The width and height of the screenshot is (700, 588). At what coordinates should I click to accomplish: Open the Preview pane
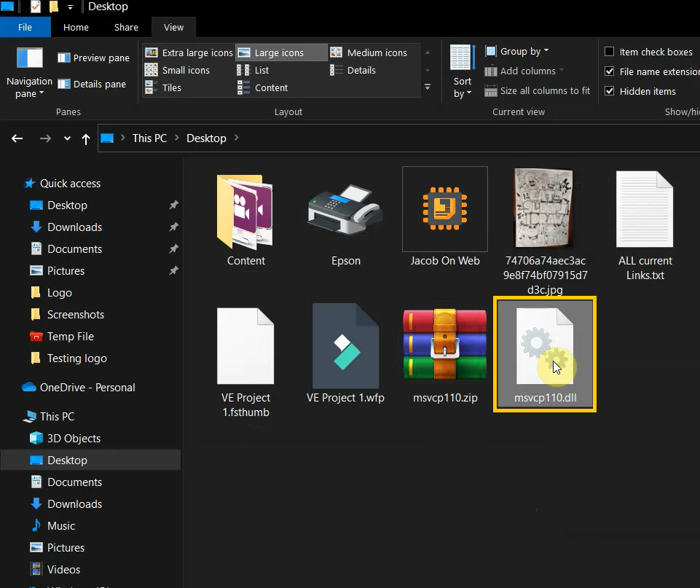pyautogui.click(x=93, y=58)
